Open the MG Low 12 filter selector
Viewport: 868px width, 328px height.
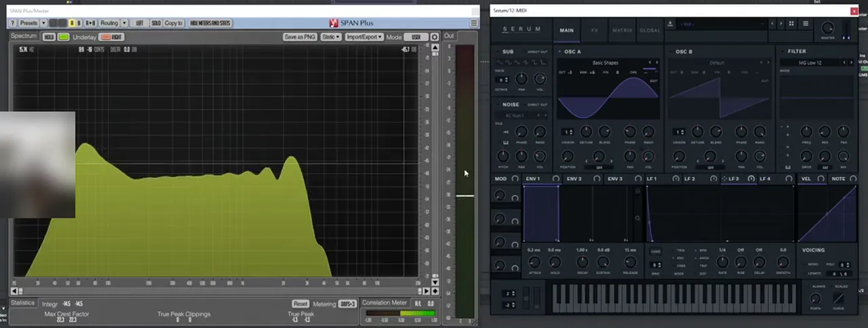(809, 62)
